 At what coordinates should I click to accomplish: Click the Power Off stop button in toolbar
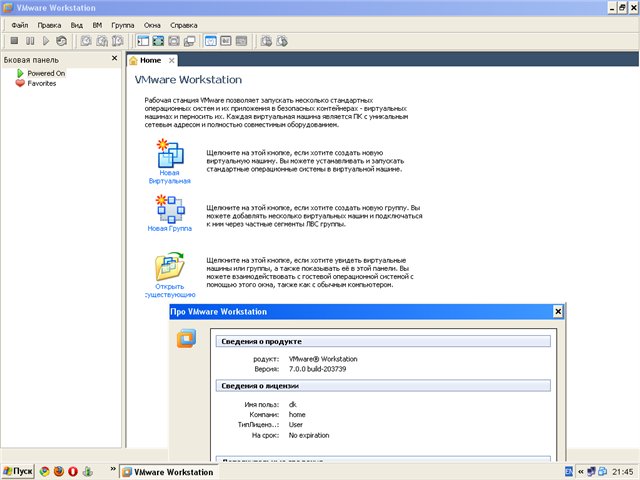[14, 41]
